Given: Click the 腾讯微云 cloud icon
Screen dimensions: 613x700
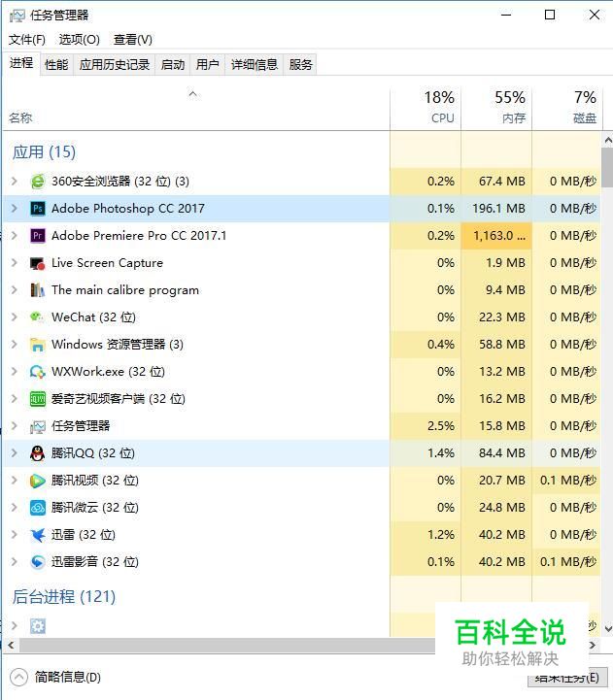Looking at the screenshot, I should click(38, 508).
